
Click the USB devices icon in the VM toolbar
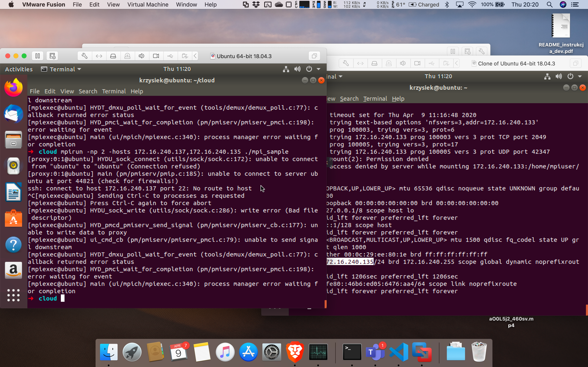pyautogui.click(x=170, y=56)
